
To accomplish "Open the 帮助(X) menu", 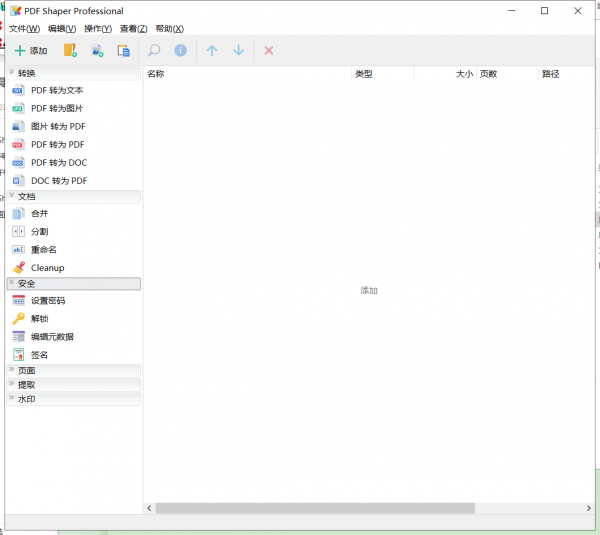I will tap(170, 29).
